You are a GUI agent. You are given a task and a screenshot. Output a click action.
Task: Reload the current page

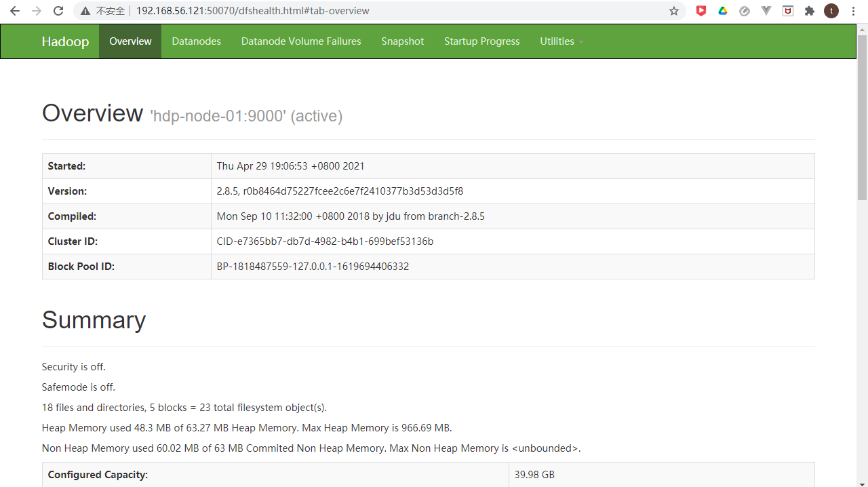pos(58,11)
